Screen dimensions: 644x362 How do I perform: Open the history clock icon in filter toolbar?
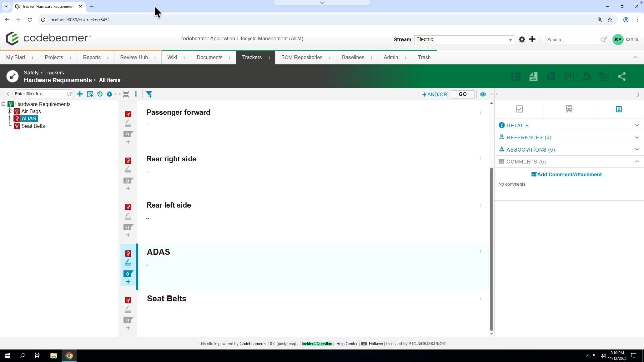pyautogui.click(x=100, y=94)
